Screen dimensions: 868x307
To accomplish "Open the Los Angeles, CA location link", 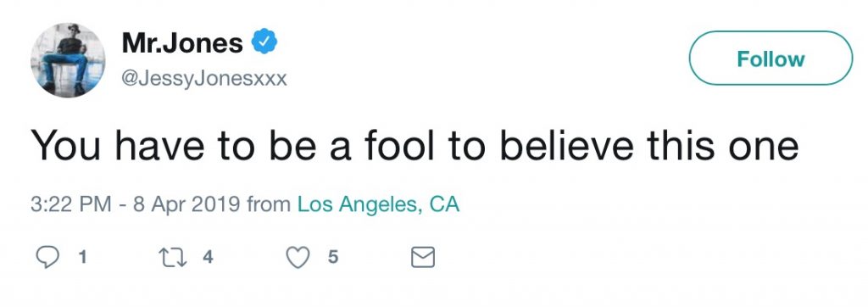I will pos(379,204).
